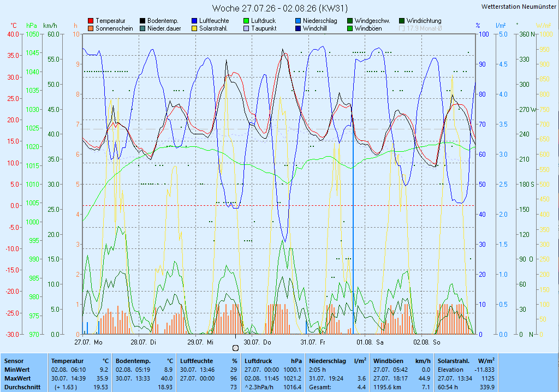Click the MinWert row label
559x392 pixels.
click(x=17, y=370)
